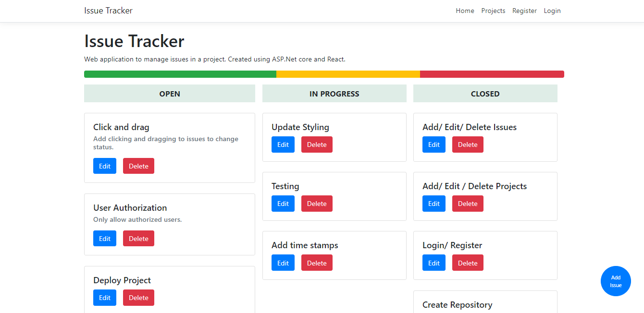This screenshot has width=644, height=313.
Task: Edit the 'Add/ Edit / Delete Projects' issue
Action: pyautogui.click(x=433, y=203)
